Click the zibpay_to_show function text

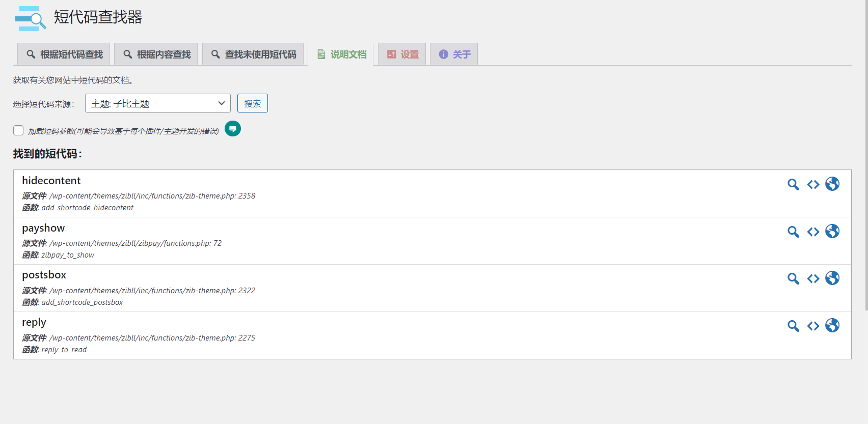[68, 255]
